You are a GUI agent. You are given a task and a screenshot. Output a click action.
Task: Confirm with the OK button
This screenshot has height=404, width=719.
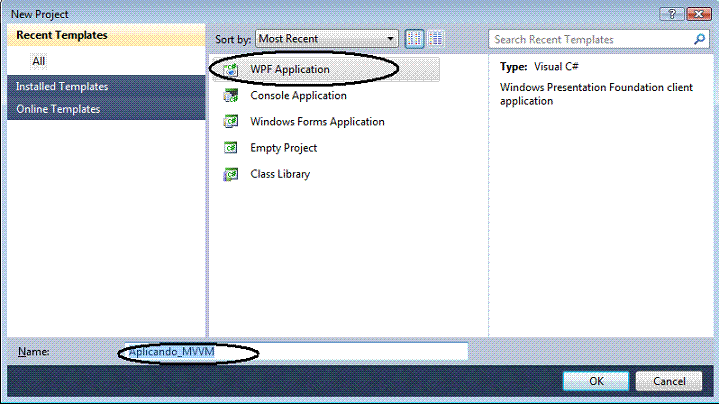(x=596, y=381)
